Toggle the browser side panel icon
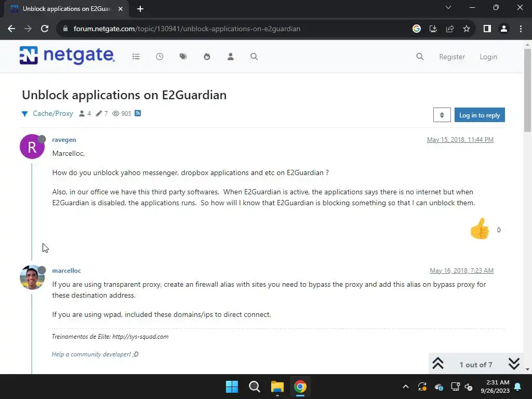Image resolution: width=532 pixels, height=399 pixels. tap(487, 29)
